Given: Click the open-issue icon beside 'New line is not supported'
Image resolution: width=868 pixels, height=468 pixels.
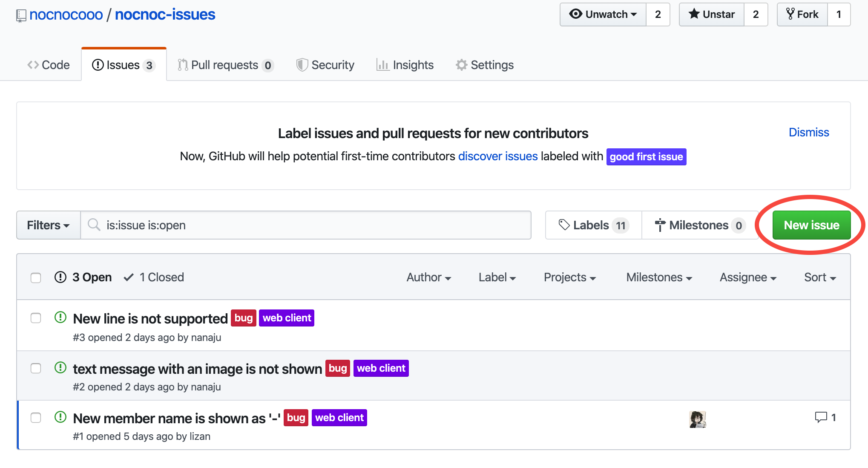Looking at the screenshot, I should coord(60,318).
